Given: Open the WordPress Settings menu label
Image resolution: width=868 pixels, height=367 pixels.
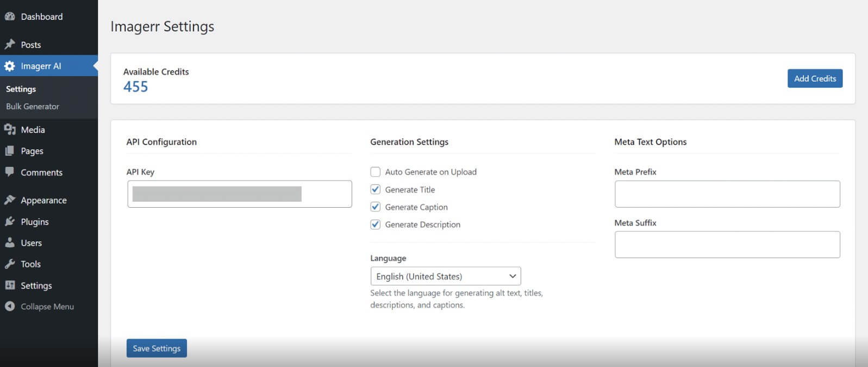Looking at the screenshot, I should point(36,285).
